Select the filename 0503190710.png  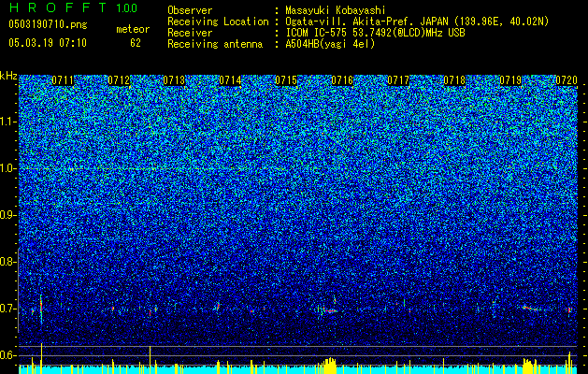[48, 24]
